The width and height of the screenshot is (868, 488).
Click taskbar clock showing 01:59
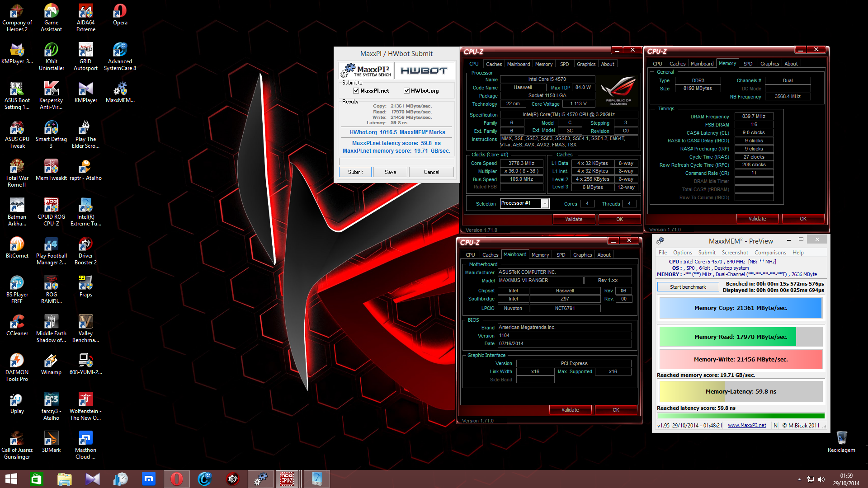click(846, 479)
